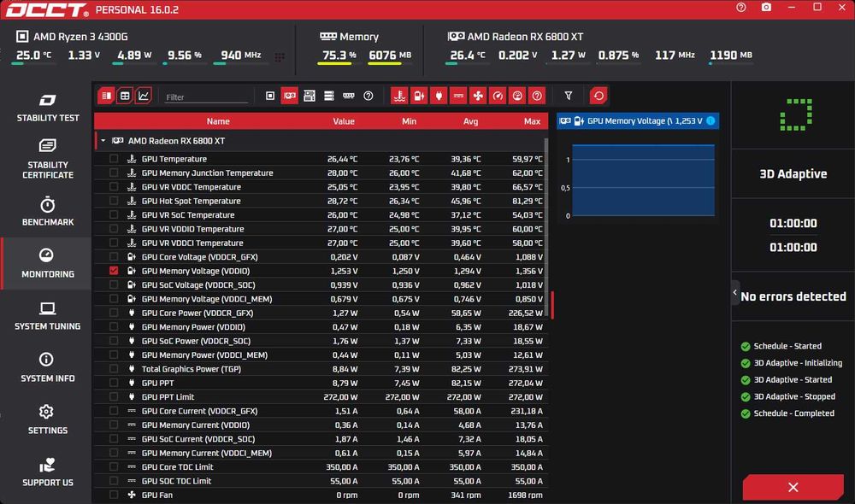Open the System Tuning section
Image resolution: width=855 pixels, height=504 pixels.
tap(47, 316)
